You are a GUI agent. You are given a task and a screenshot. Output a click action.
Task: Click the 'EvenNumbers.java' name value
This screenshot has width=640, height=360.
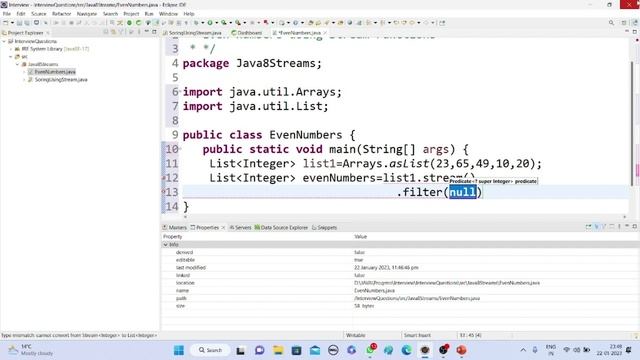point(374,291)
